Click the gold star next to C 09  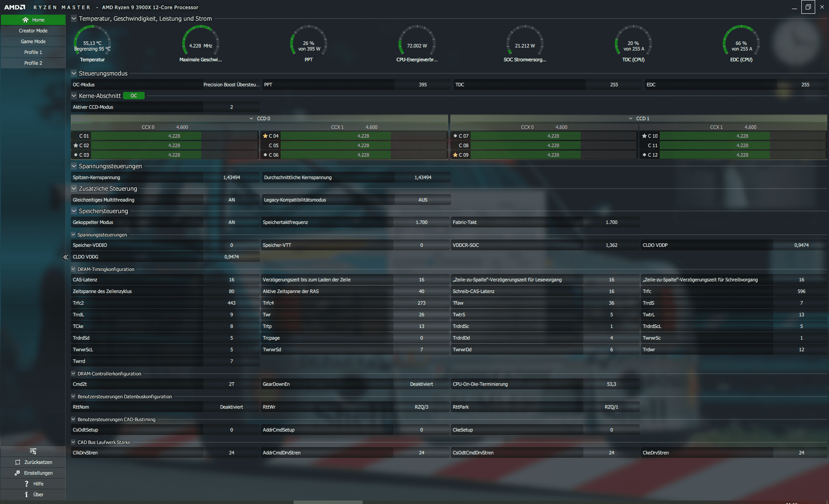tap(455, 155)
